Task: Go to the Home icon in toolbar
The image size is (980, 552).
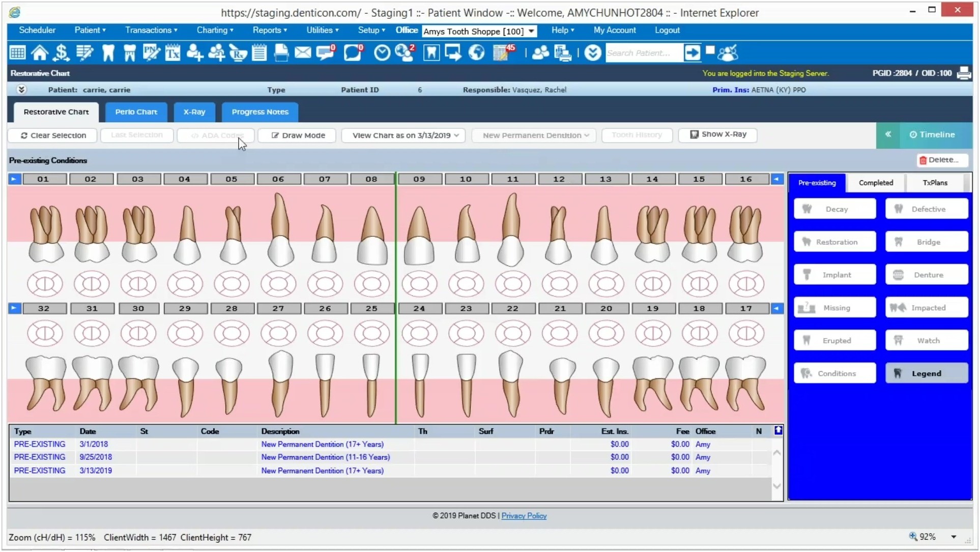Action: coord(39,52)
